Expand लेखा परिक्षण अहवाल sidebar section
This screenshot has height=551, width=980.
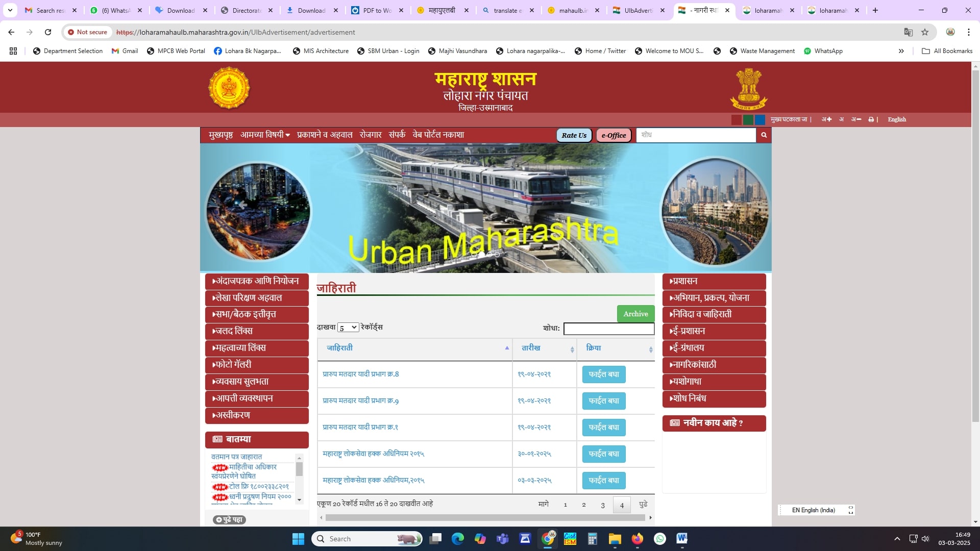pos(257,298)
